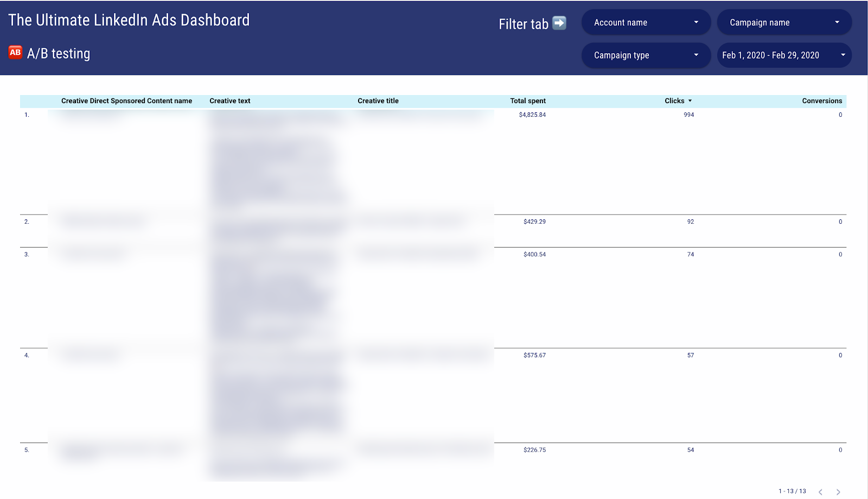Click the Filter tab arrow icon
This screenshot has height=499, width=868.
pyautogui.click(x=559, y=23)
